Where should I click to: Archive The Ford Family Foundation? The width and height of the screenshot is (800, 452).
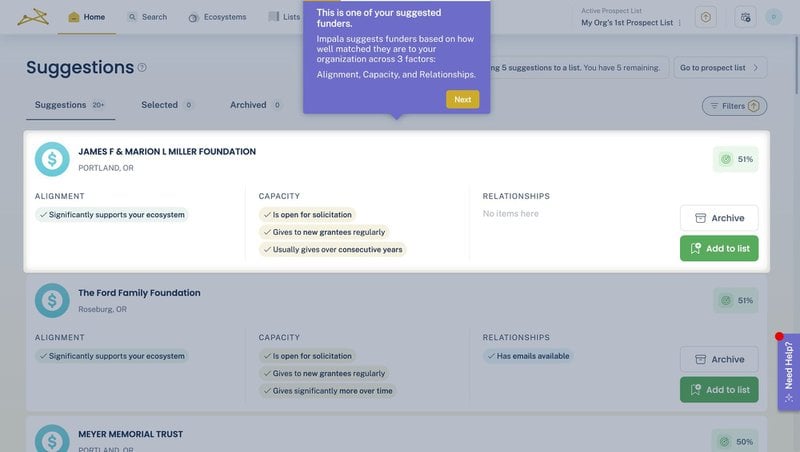[x=719, y=359]
